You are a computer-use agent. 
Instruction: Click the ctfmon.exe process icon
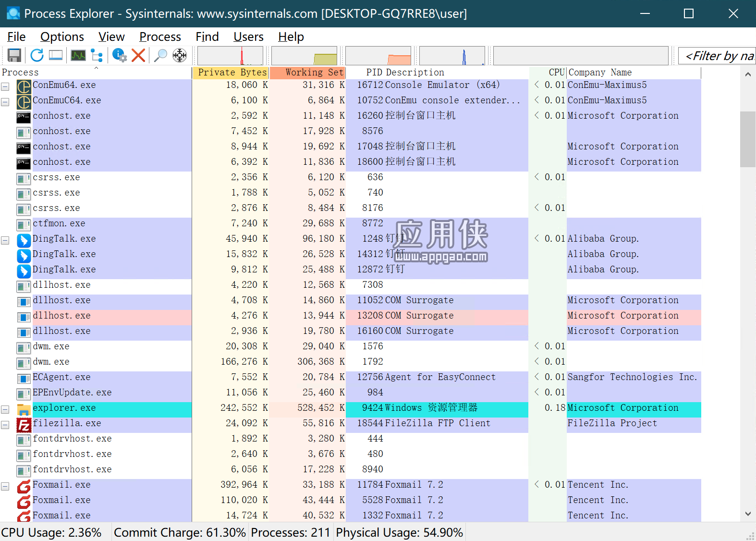tap(24, 225)
